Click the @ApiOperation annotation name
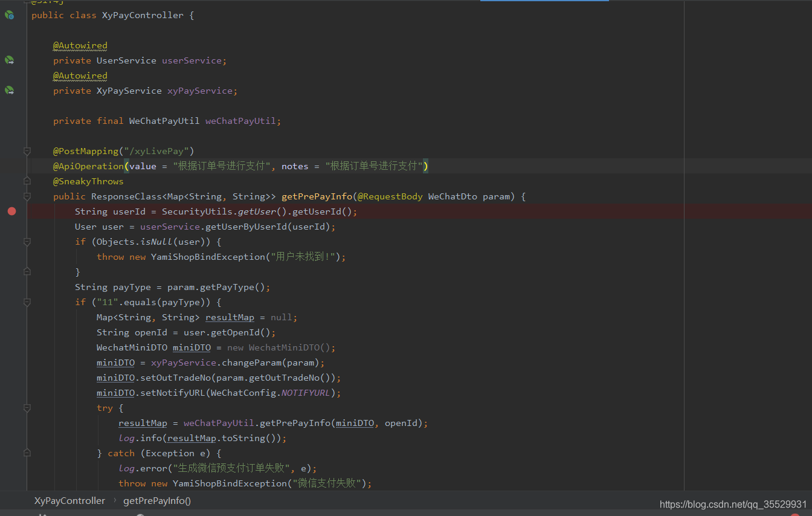This screenshot has width=812, height=516. [88, 166]
